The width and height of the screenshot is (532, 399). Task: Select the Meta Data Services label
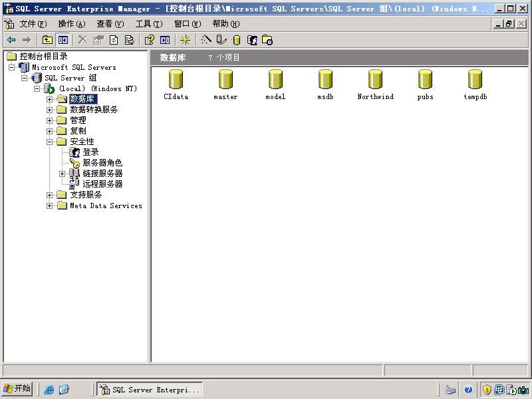coord(106,205)
